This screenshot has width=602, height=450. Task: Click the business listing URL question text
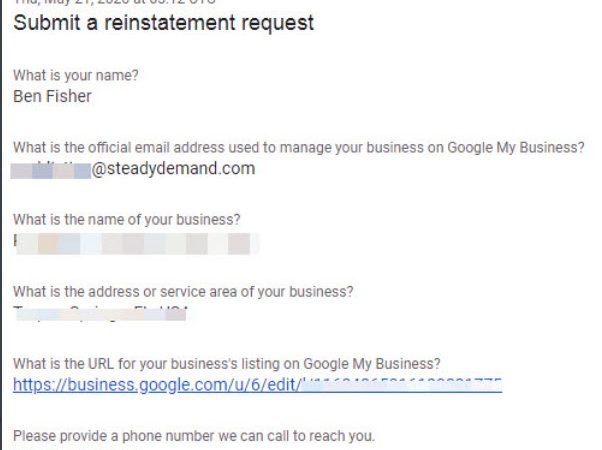pos(227,364)
